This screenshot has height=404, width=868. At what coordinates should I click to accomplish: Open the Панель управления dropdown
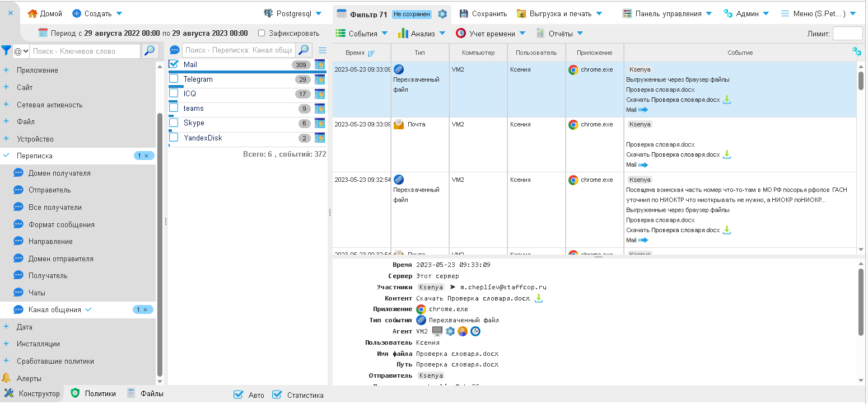[667, 13]
